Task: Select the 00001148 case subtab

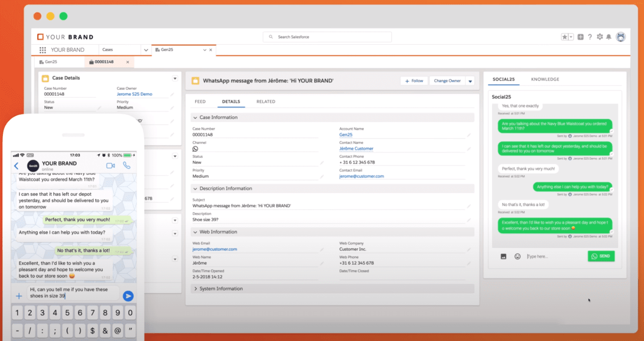Action: pos(104,62)
